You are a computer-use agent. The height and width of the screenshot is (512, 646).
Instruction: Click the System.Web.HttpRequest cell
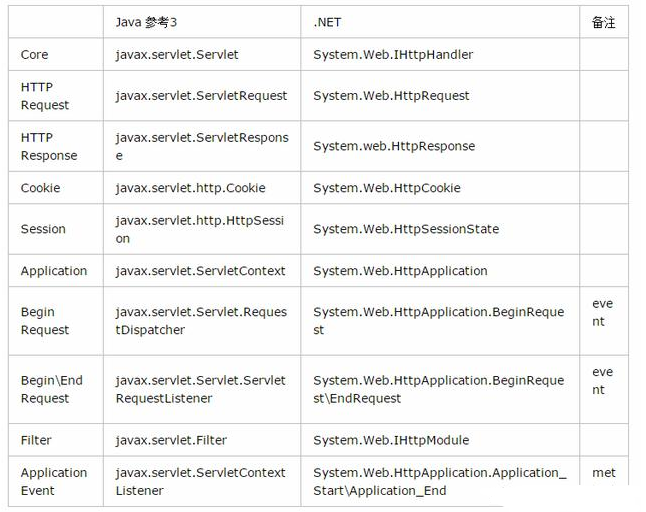tap(391, 96)
